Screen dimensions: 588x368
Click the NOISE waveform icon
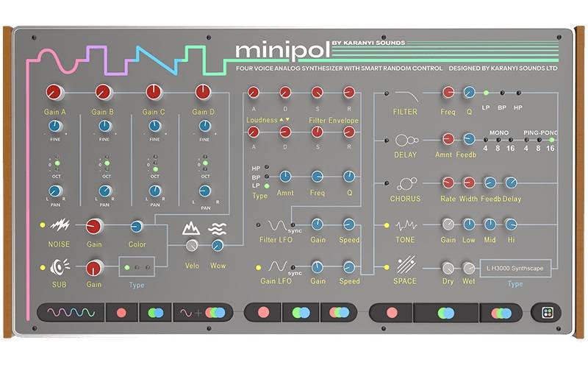[59, 225]
